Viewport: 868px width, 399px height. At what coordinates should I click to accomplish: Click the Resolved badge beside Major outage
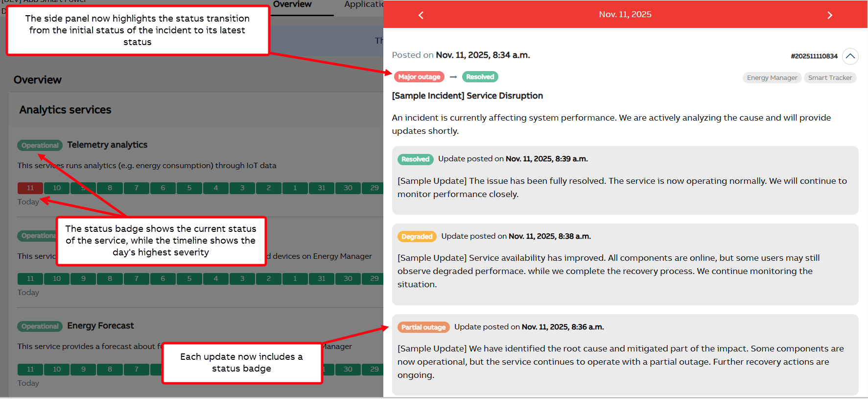click(480, 77)
